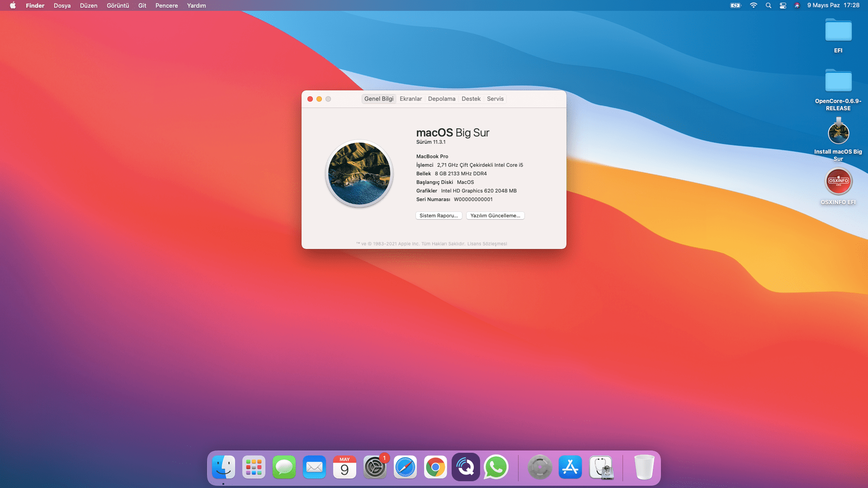Switch to the Depolama tab
868x488 pixels.
click(441, 99)
